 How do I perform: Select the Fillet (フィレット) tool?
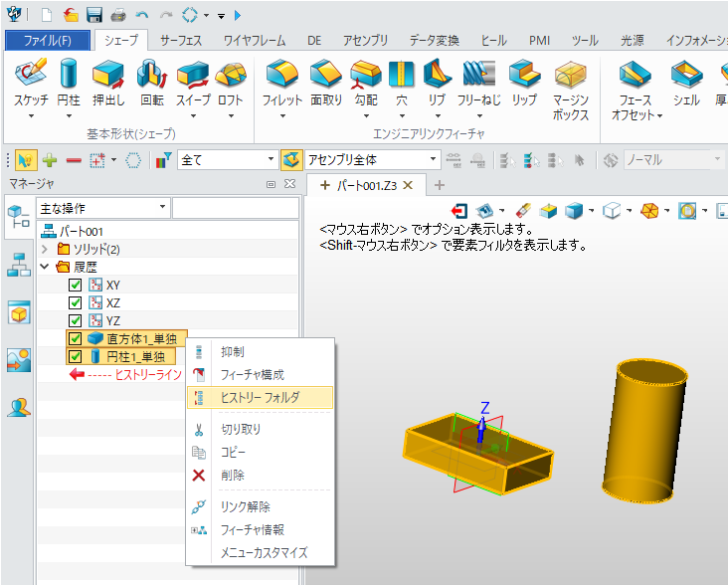tap(282, 83)
